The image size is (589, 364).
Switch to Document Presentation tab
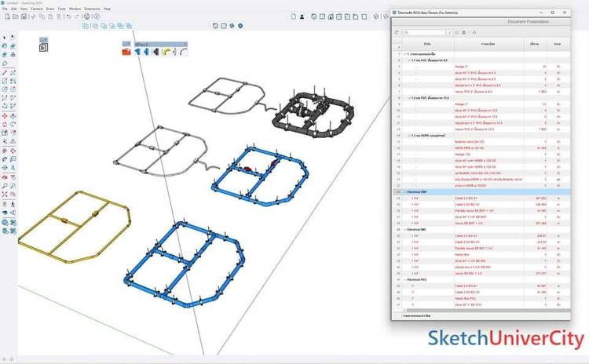point(529,22)
